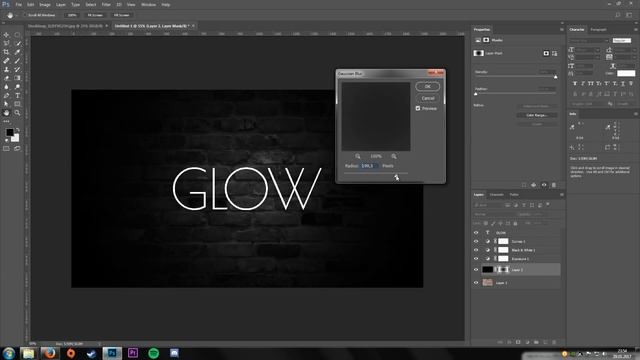Switch to the Paths tab
Viewport: 640px width, 360px height.
coord(514,195)
